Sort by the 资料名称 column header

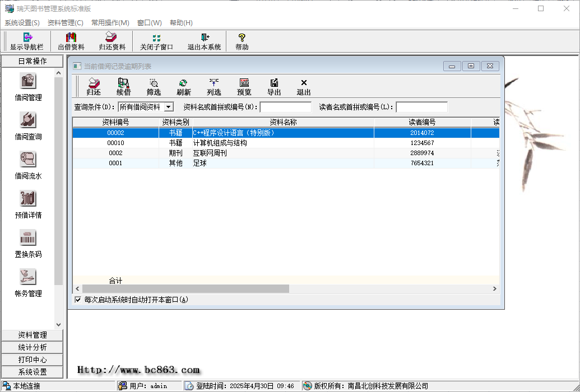[x=284, y=122]
